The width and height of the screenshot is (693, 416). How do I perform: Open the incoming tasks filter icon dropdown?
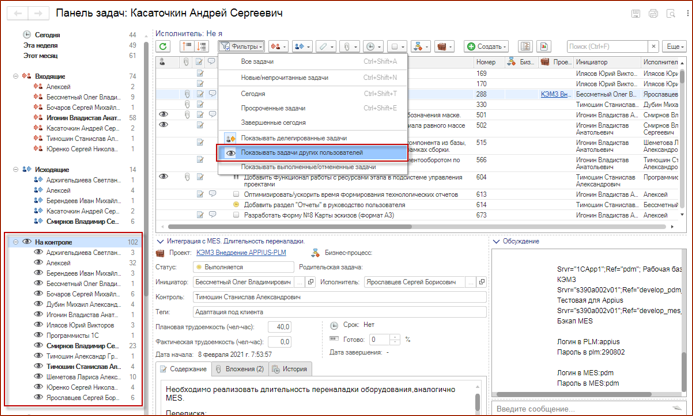[278, 46]
